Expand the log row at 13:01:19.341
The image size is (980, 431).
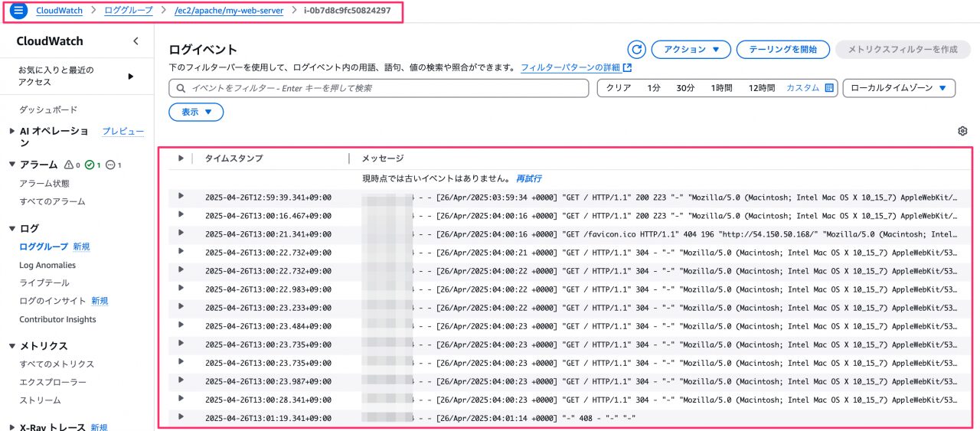181,416
